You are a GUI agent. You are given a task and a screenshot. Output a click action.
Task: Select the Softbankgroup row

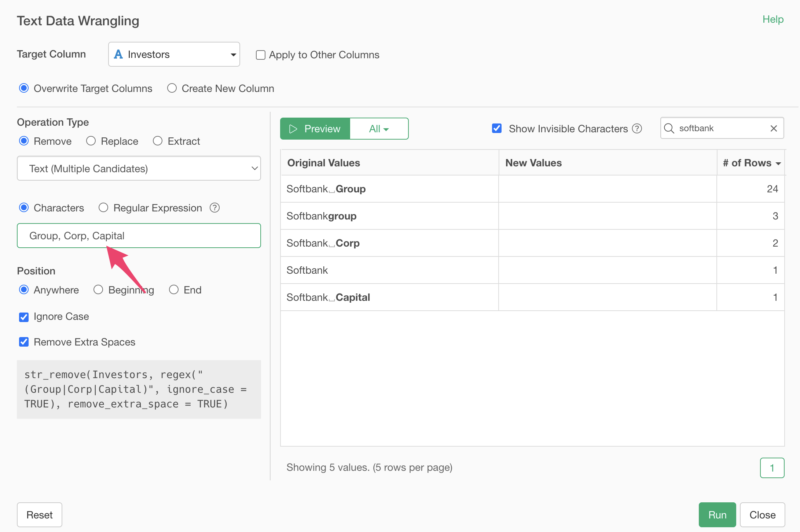click(532, 216)
